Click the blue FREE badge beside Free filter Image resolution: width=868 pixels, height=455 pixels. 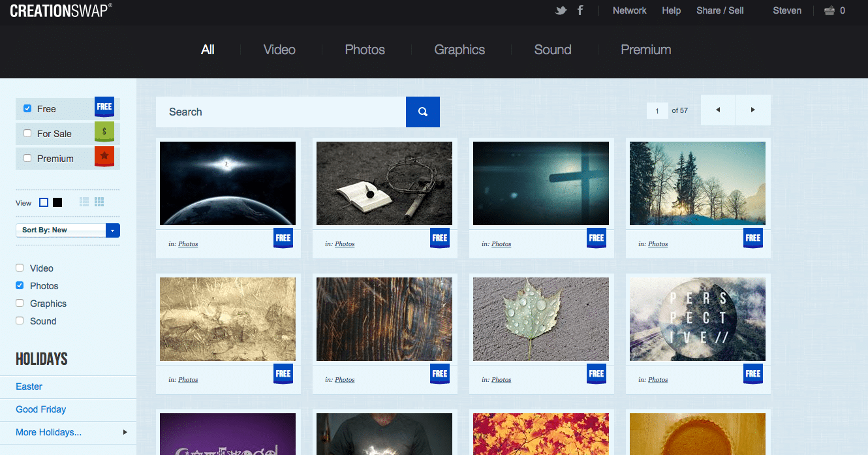(x=104, y=107)
